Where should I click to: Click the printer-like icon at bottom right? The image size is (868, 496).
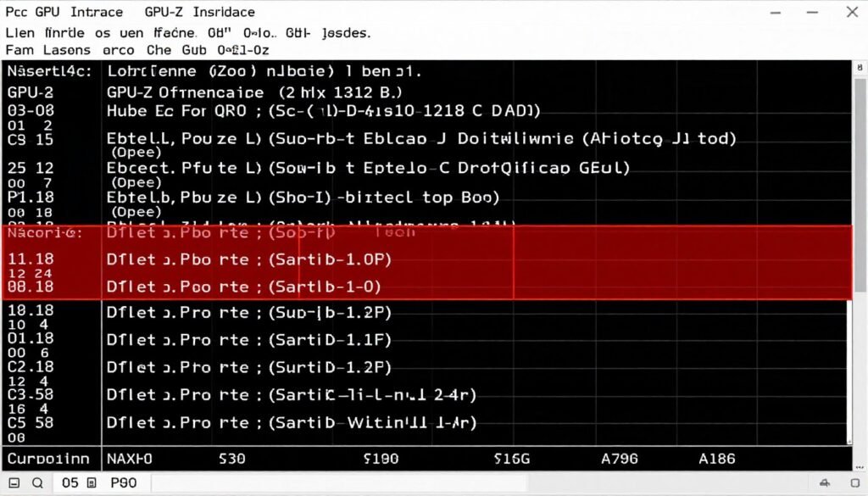[825, 482]
